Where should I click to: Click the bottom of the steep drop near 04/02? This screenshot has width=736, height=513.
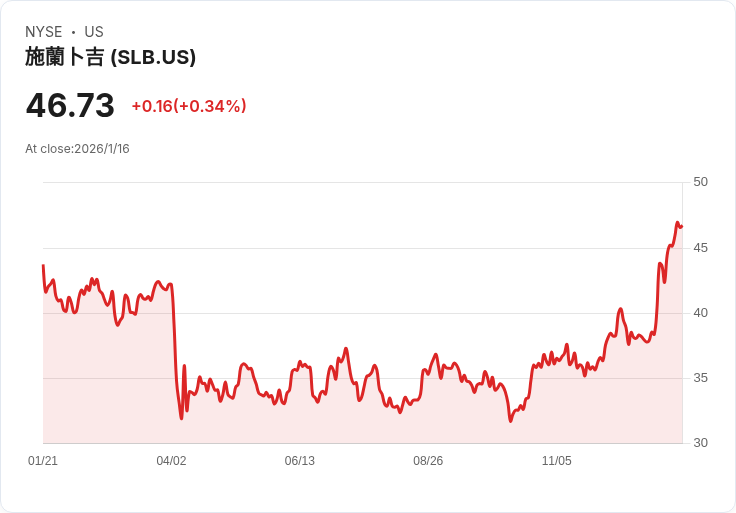pyautogui.click(x=181, y=418)
